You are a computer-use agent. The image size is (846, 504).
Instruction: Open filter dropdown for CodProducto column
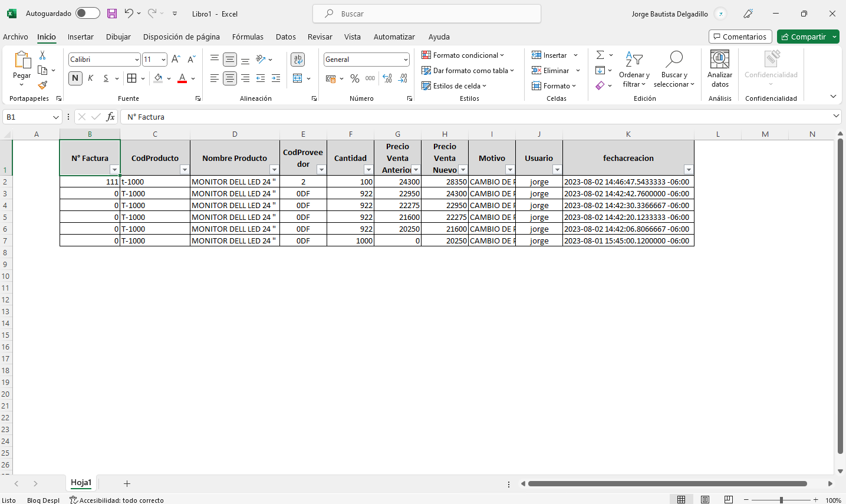[x=185, y=170]
